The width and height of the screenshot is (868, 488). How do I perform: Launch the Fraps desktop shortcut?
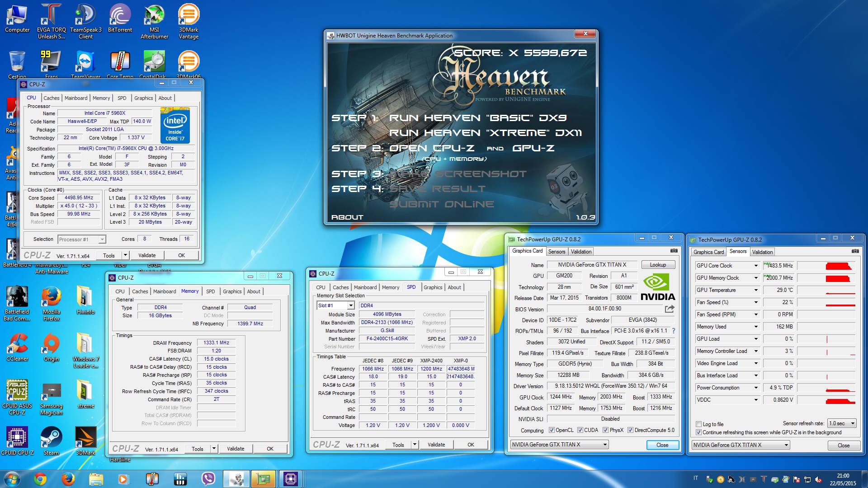pos(52,64)
